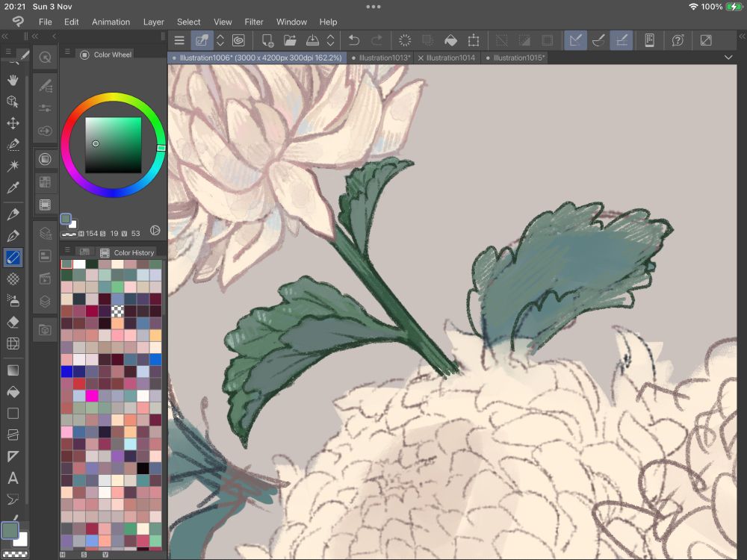Open the Layer panel stack icon
Viewport: 747px width, 560px height.
pyautogui.click(x=46, y=302)
